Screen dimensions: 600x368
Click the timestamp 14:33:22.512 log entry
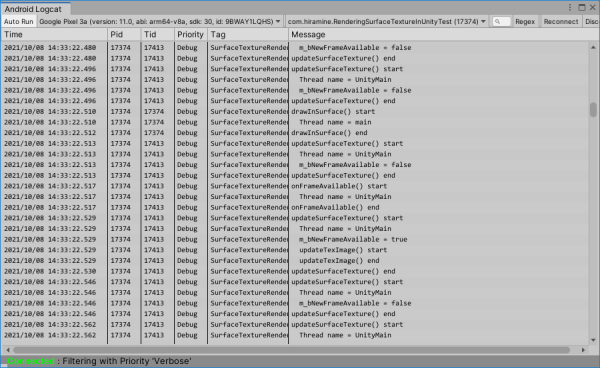coord(50,133)
